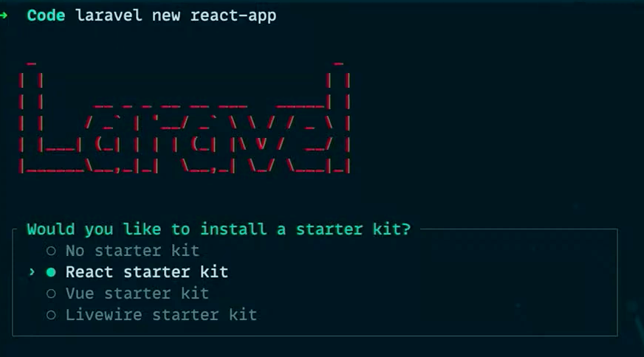The height and width of the screenshot is (357, 644).
Task: Click the word "new" in command
Action: click(166, 15)
